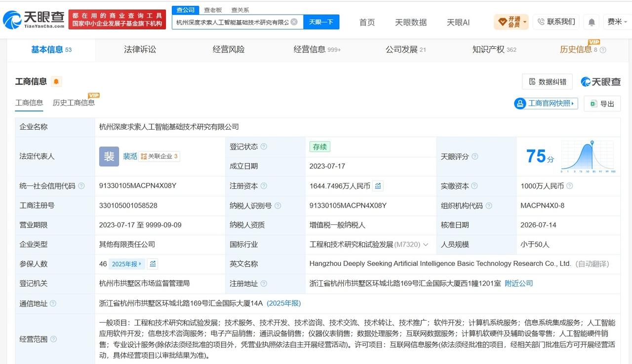Open the chart icon after 1644.7496万人民币
The height and width of the screenshot is (364, 632).
(x=378, y=186)
